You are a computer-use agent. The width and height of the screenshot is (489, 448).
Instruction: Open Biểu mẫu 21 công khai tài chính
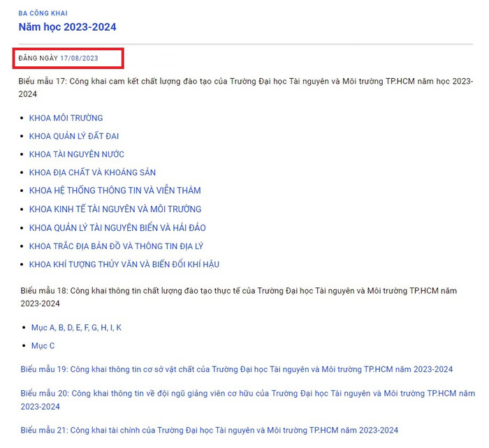209,430
